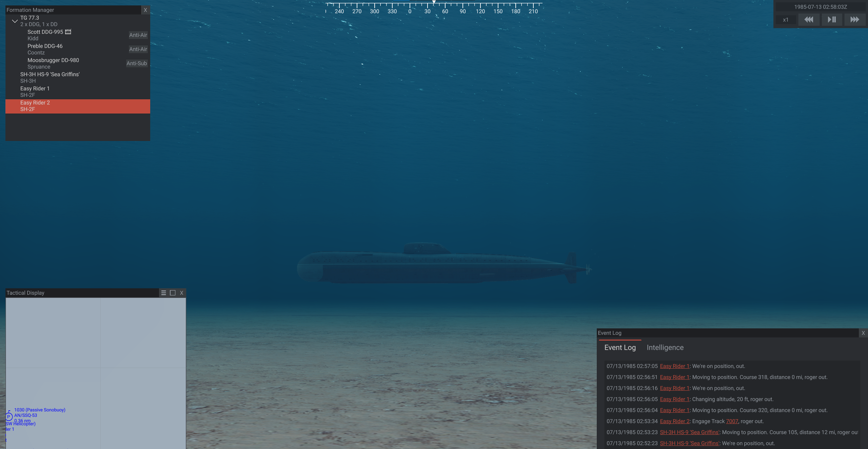Screen dimensions: 868x449
Task: Click the AN/SSQ-53 label on tactical map
Action: [25, 415]
